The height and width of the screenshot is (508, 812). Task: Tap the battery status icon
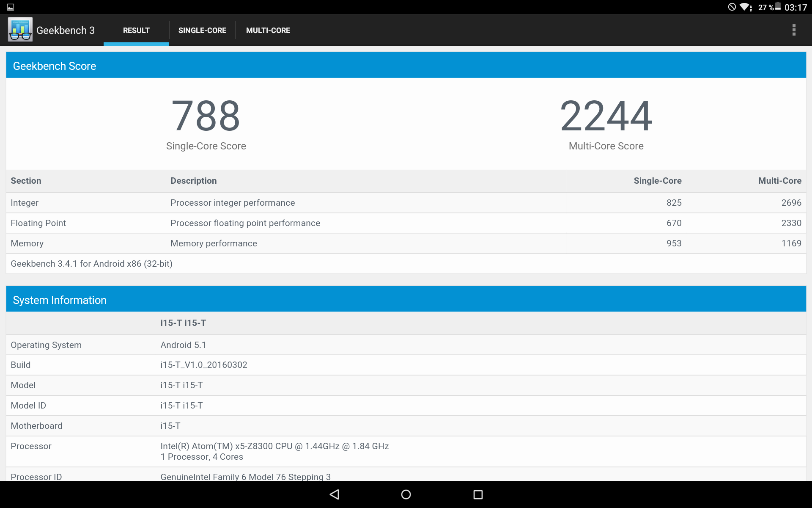coord(778,6)
